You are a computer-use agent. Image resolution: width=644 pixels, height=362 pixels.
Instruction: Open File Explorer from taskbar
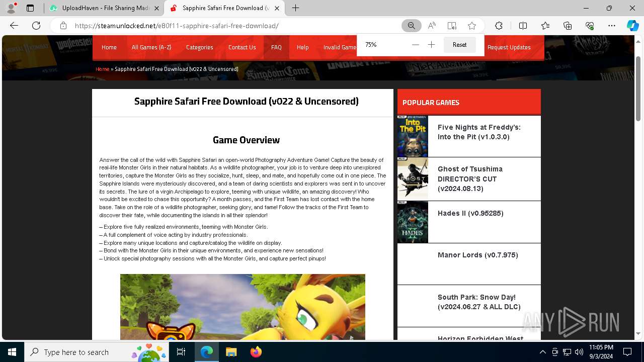(x=231, y=352)
